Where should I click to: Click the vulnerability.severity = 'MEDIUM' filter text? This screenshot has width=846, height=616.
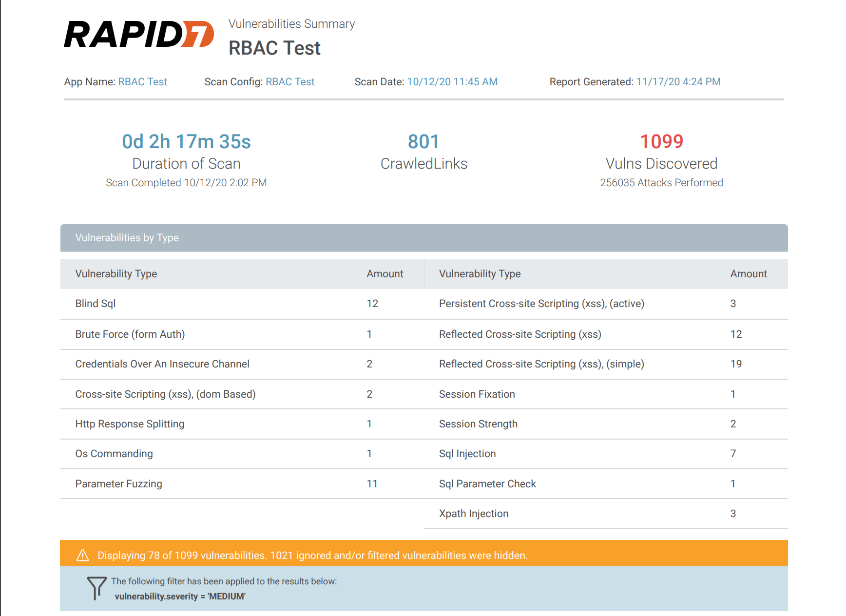(x=180, y=597)
